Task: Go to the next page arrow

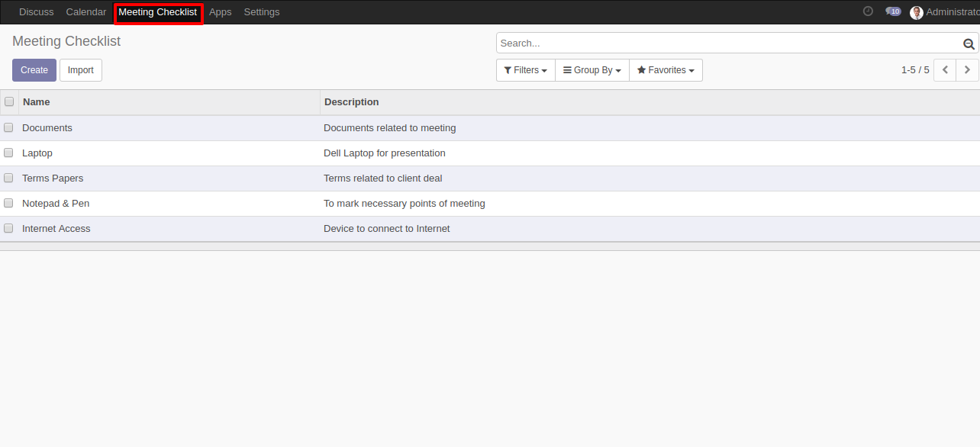Action: coord(967,69)
